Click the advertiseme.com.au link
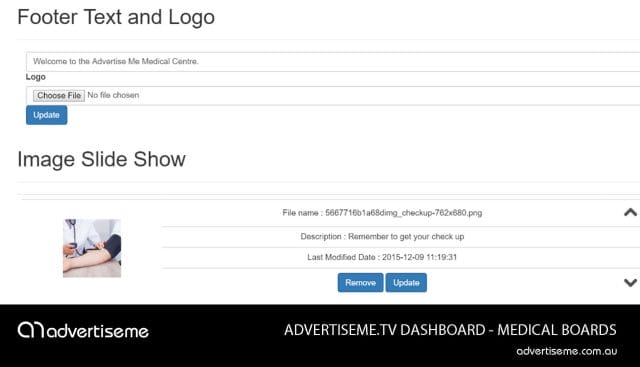The image size is (640, 367). tap(567, 351)
